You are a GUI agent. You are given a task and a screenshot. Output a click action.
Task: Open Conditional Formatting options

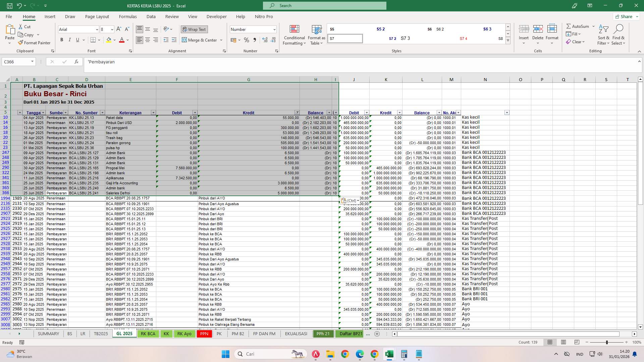coord(294,35)
